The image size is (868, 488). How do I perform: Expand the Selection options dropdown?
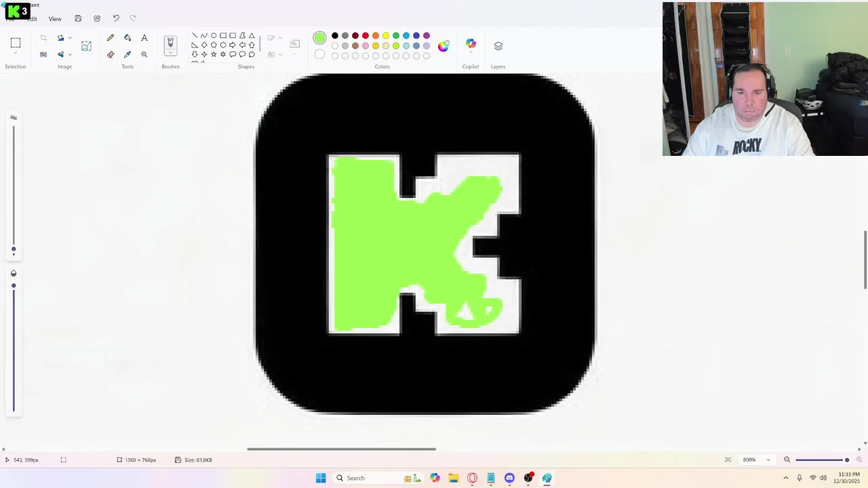pos(16,54)
